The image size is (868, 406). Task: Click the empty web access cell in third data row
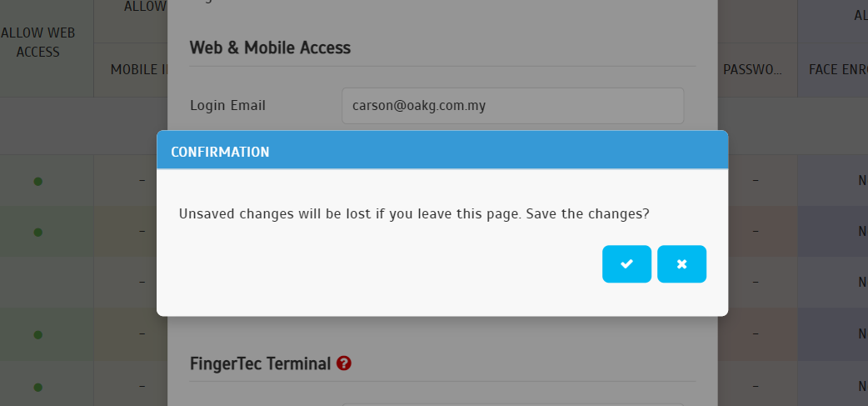47,283
